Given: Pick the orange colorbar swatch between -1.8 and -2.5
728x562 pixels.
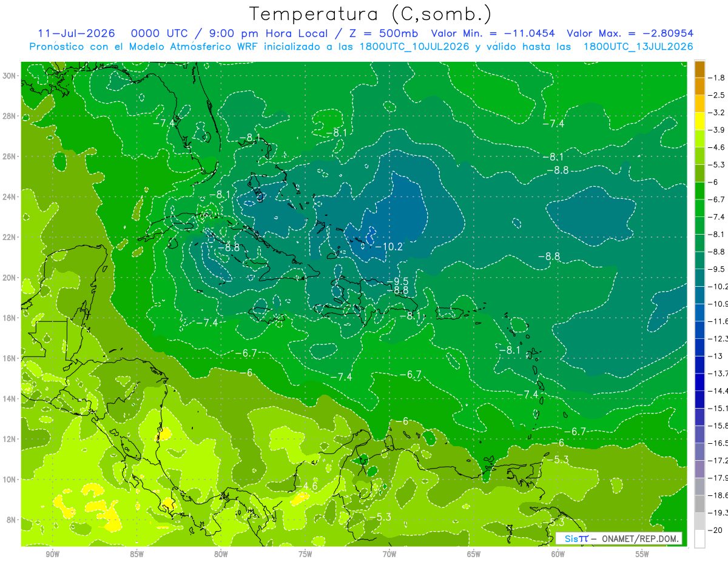Looking at the screenshot, I should click(x=699, y=86).
